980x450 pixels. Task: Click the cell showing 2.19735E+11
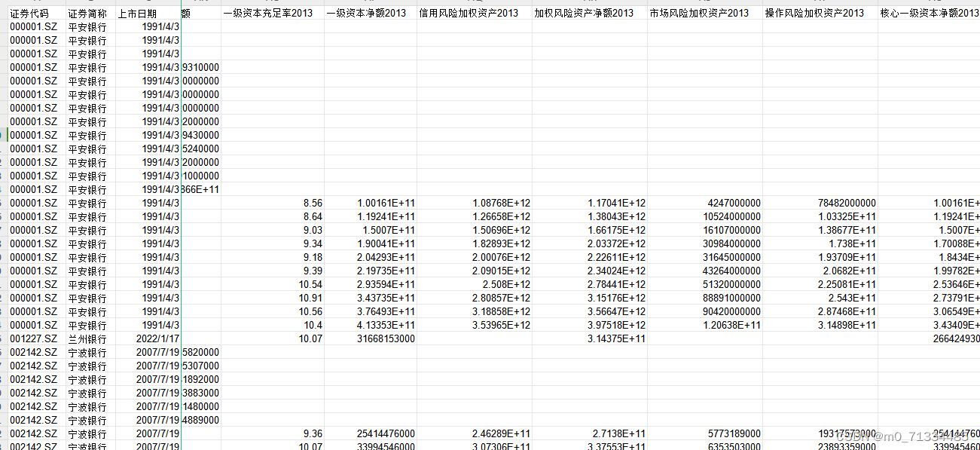click(371, 271)
